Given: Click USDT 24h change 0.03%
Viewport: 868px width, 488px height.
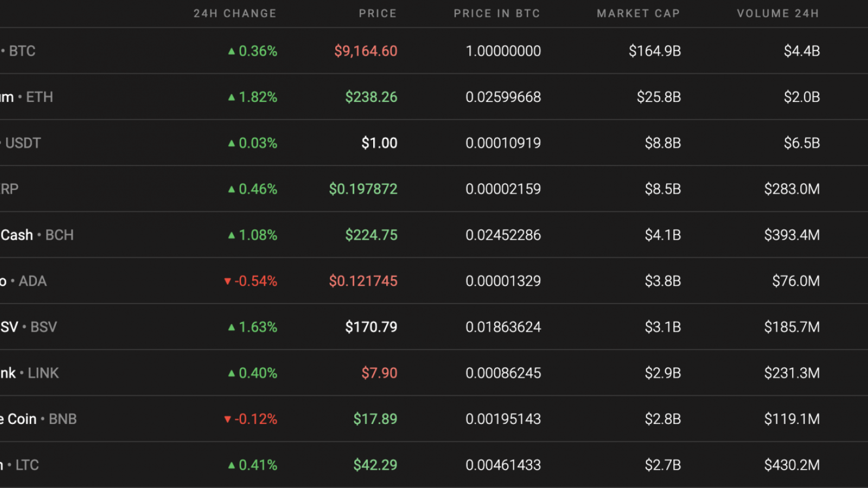Looking at the screenshot, I should 253,143.
